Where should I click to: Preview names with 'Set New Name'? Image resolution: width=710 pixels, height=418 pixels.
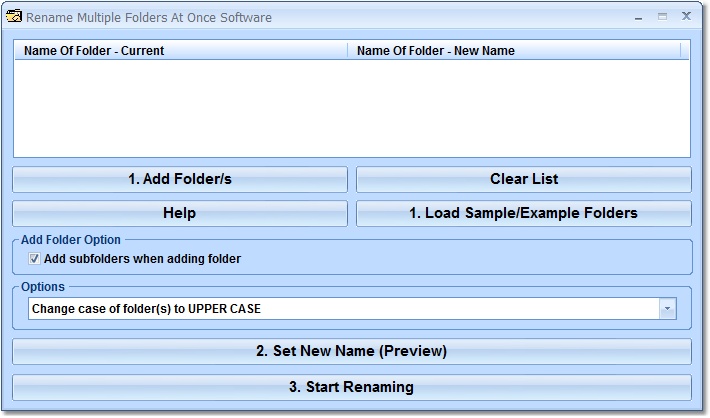[x=351, y=351]
